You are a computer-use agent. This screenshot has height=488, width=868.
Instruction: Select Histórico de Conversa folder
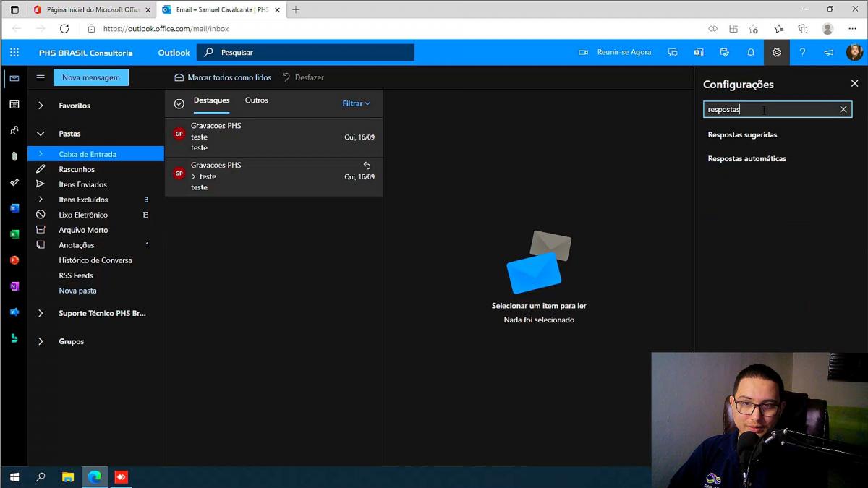click(95, 260)
